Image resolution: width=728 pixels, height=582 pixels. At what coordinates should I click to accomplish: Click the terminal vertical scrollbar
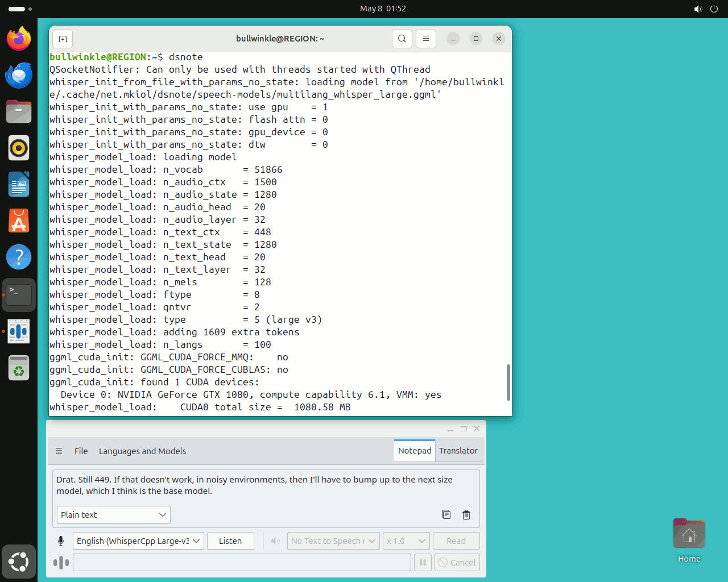click(508, 382)
